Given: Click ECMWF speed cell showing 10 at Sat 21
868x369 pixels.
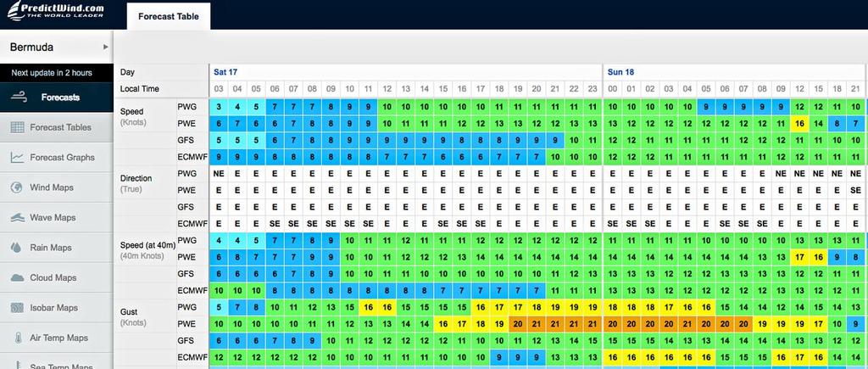Looking at the screenshot, I should click(x=555, y=157).
